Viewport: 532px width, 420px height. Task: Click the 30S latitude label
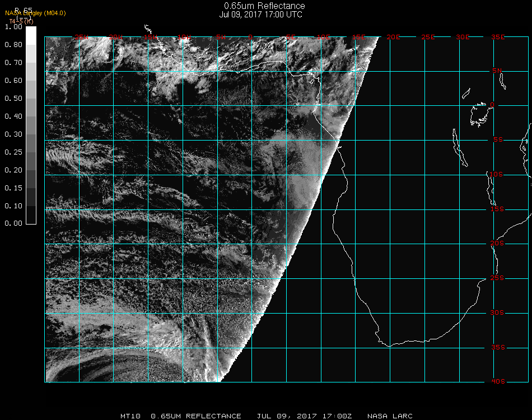click(497, 313)
